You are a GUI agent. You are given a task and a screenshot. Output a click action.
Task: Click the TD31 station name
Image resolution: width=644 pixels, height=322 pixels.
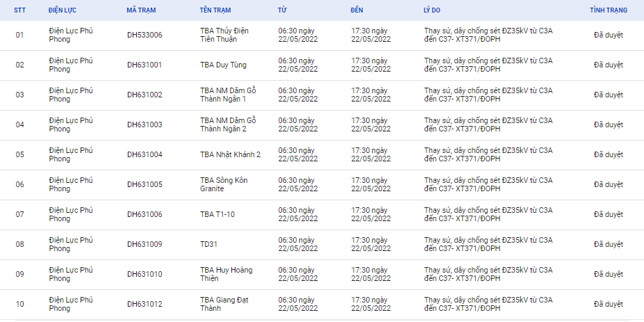click(x=208, y=244)
